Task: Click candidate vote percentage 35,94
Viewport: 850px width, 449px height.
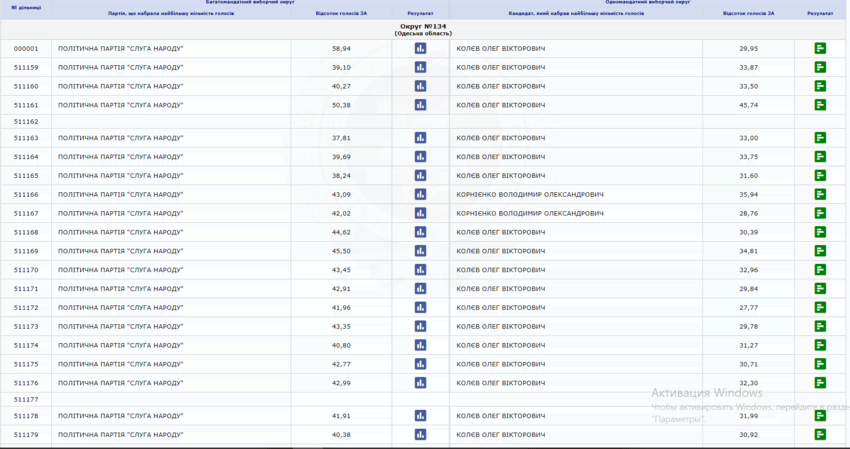Action: (x=749, y=194)
